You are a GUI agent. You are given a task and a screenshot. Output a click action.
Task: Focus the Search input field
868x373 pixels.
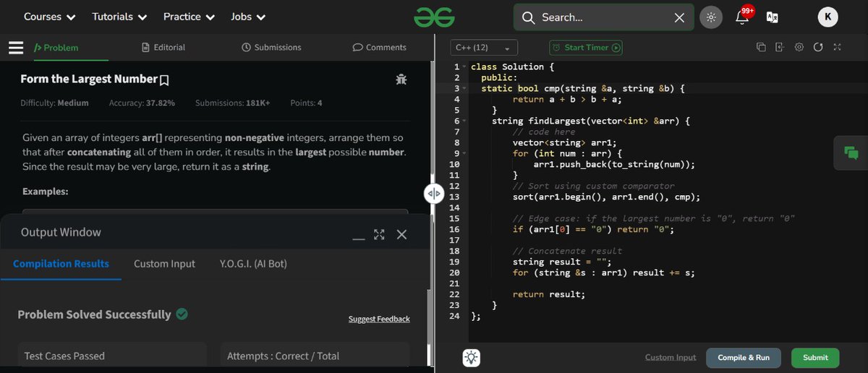[603, 17]
